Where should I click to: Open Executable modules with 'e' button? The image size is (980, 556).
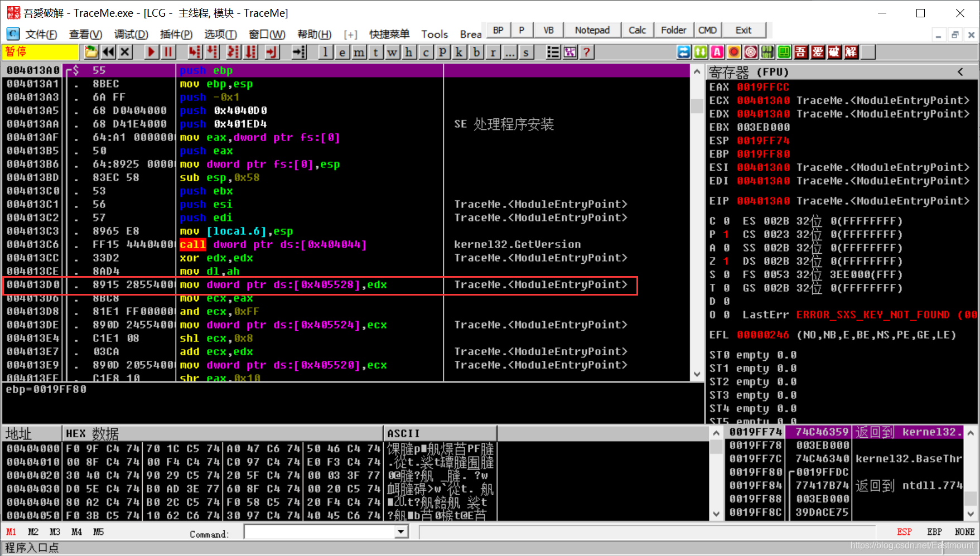[x=342, y=52]
